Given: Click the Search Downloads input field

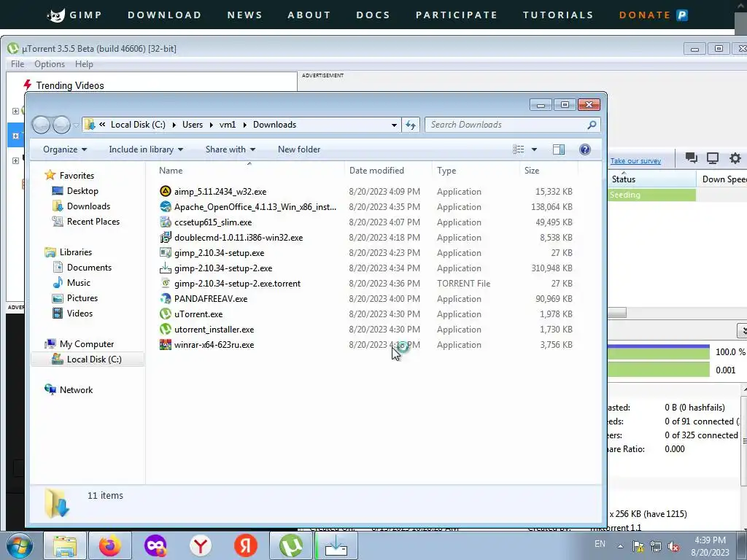Looking at the screenshot, I should [508, 125].
